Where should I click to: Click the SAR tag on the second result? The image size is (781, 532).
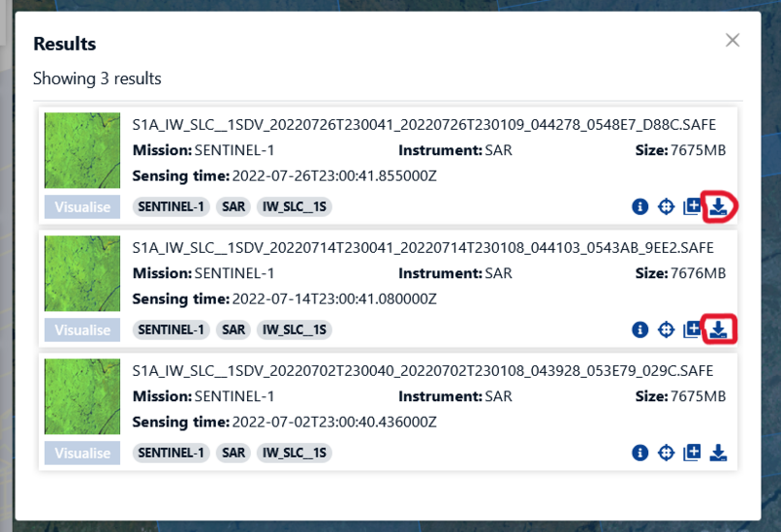point(233,330)
